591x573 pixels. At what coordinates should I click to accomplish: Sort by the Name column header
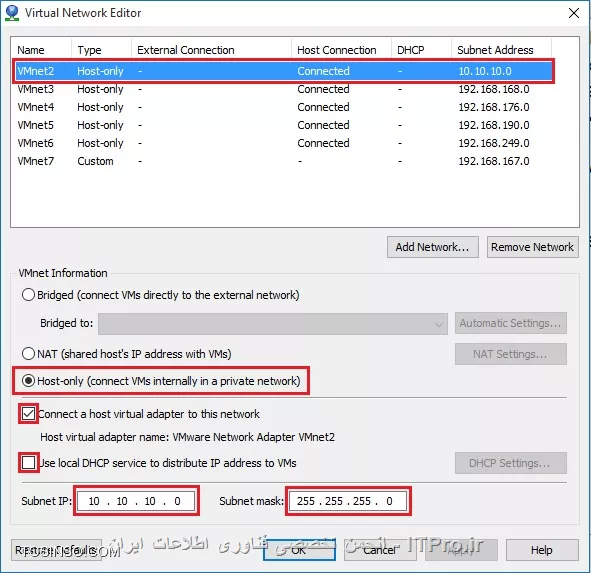point(41,50)
